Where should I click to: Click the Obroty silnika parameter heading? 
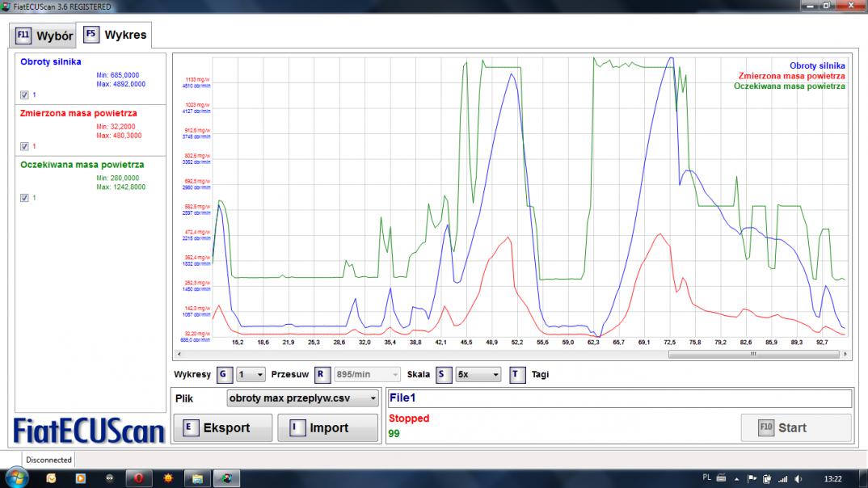[51, 62]
